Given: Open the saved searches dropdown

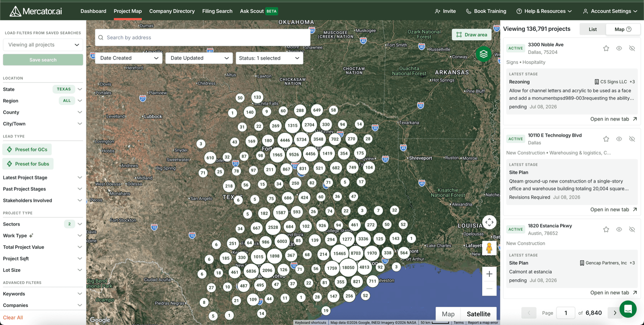Looking at the screenshot, I should tap(43, 45).
